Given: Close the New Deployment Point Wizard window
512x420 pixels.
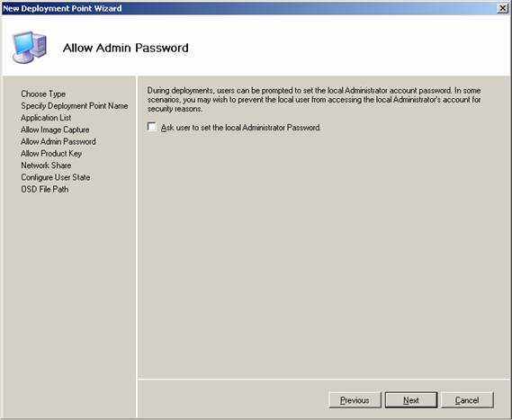Looking at the screenshot, I should pyautogui.click(x=502, y=8).
